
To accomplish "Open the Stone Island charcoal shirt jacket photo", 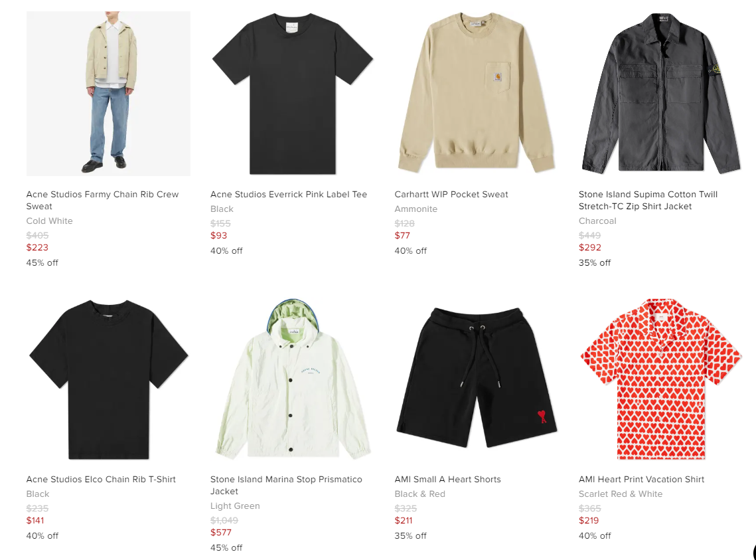I will (661, 94).
